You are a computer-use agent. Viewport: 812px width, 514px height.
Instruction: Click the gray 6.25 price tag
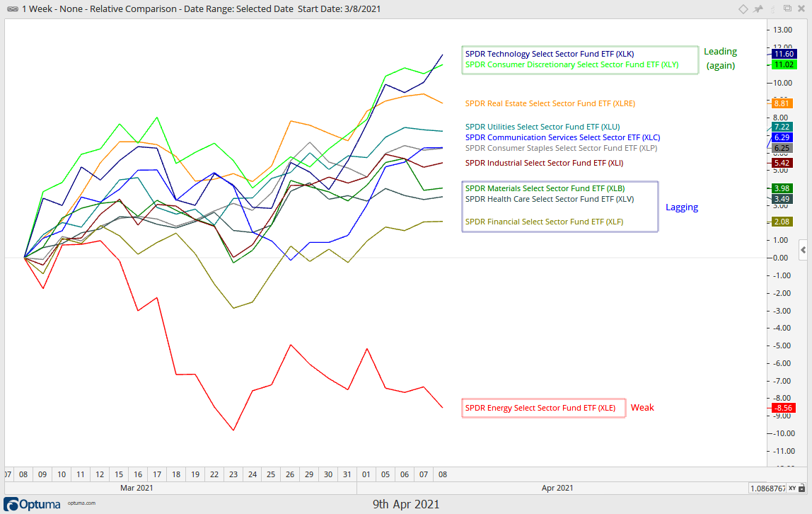point(782,148)
